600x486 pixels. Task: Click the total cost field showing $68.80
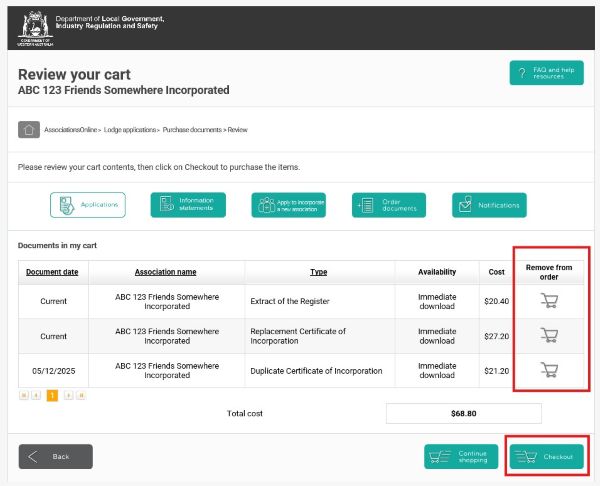coord(464,413)
